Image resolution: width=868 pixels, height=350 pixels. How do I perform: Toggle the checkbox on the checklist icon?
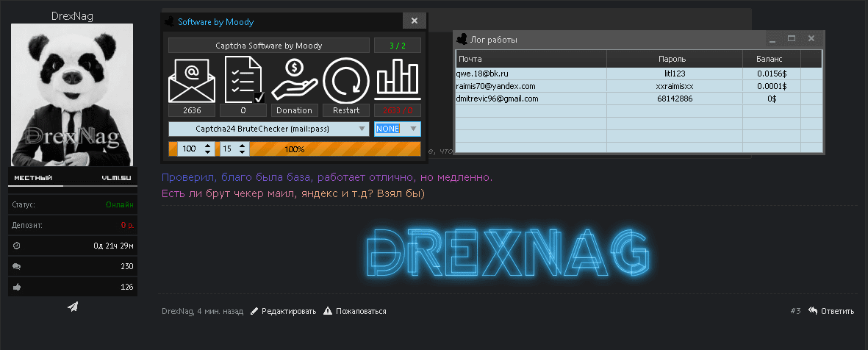[259, 97]
